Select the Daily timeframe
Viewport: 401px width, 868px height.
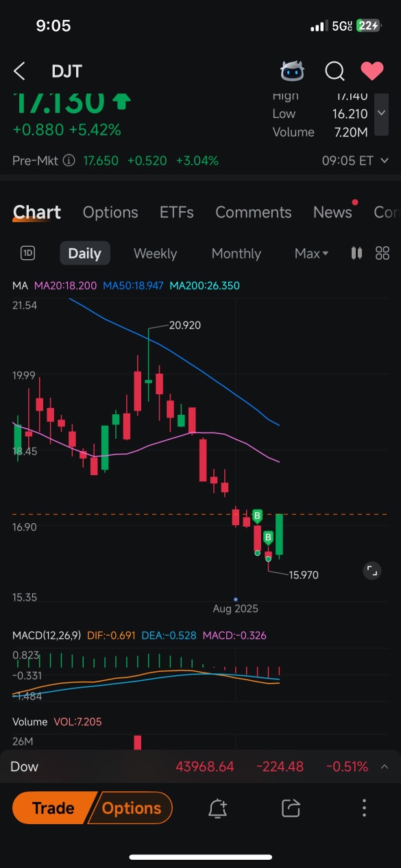[85, 254]
